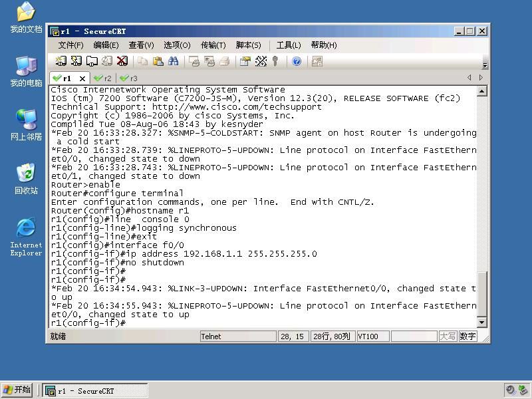This screenshot has height=399, width=532.
Task: Click the 就绪 status text
Action: 58,336
